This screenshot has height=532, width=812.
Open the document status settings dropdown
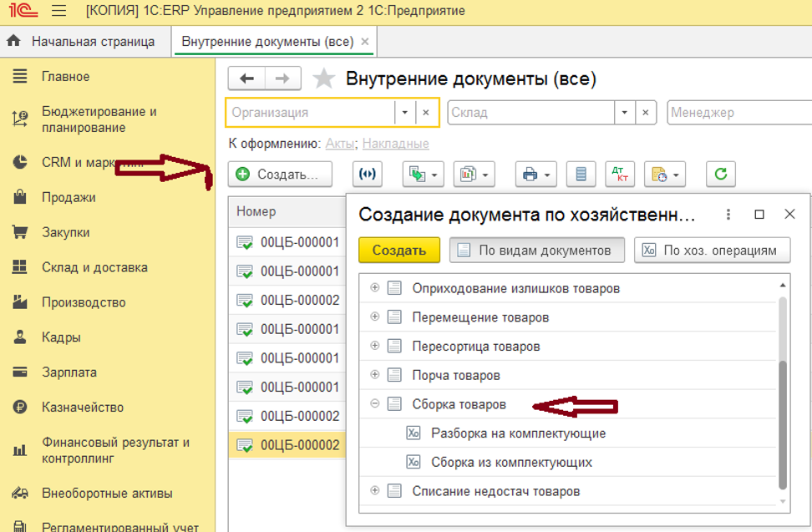click(x=665, y=175)
